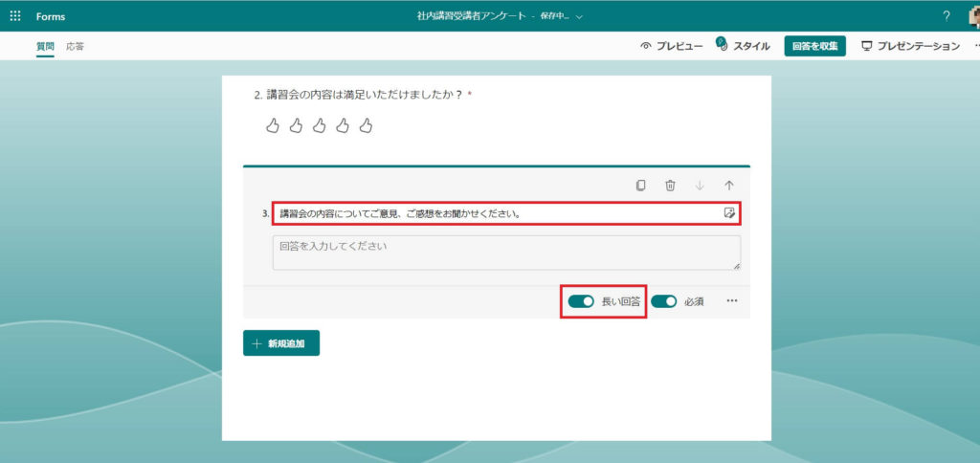This screenshot has width=980, height=463.
Task: Delete question 3 with trash icon
Action: click(671, 186)
